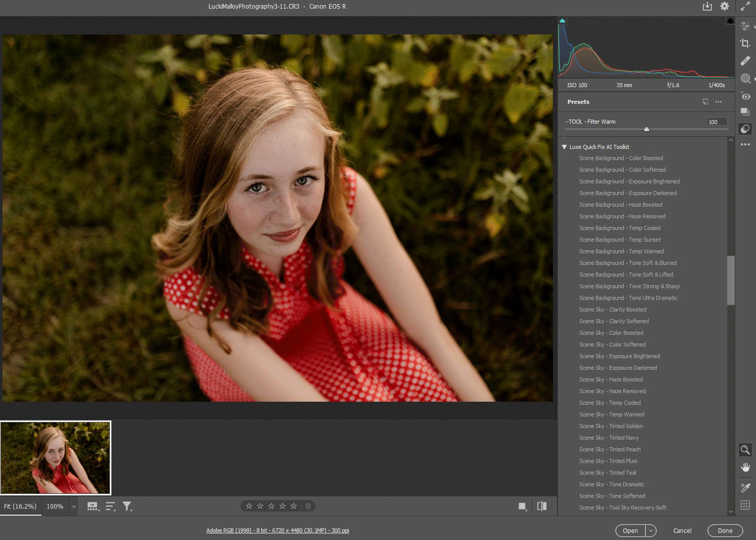Collapse the Luxe Quick Fix AI Toolkit group
The width and height of the screenshot is (756, 540).
[x=564, y=147]
